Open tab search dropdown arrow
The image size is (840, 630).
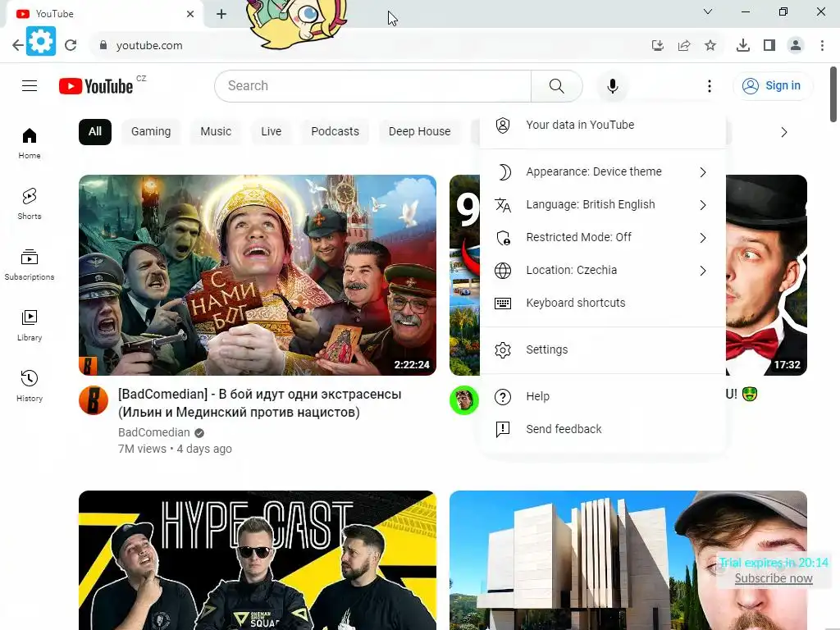708,11
